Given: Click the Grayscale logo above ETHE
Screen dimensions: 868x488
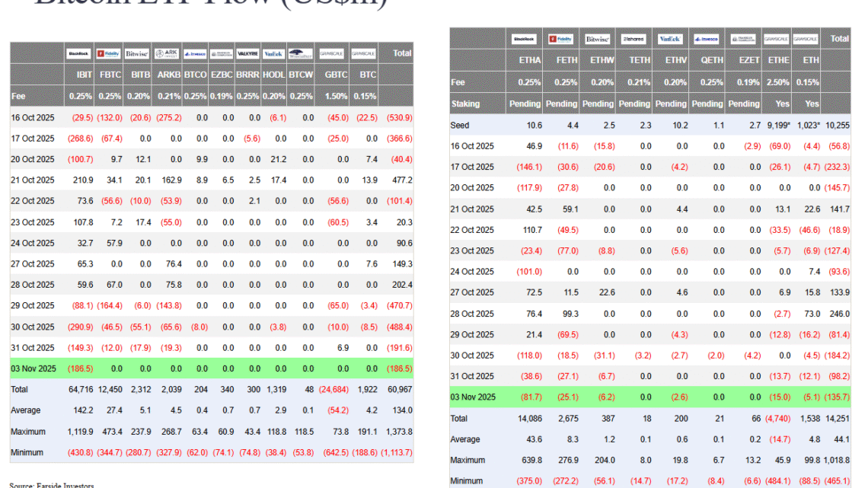Looking at the screenshot, I should 776,38.
